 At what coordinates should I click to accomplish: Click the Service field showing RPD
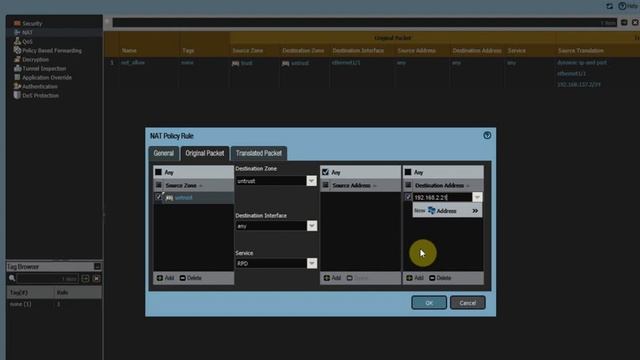click(271, 263)
